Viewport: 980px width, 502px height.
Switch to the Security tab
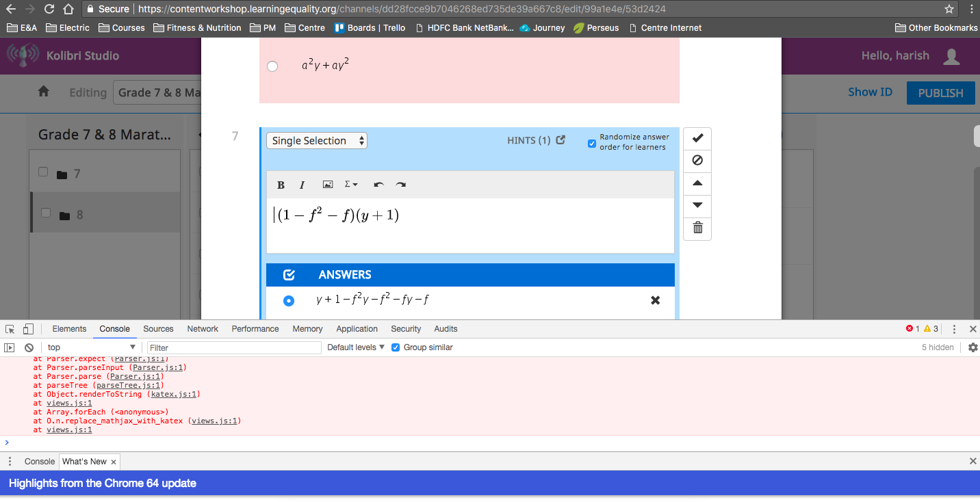point(406,329)
